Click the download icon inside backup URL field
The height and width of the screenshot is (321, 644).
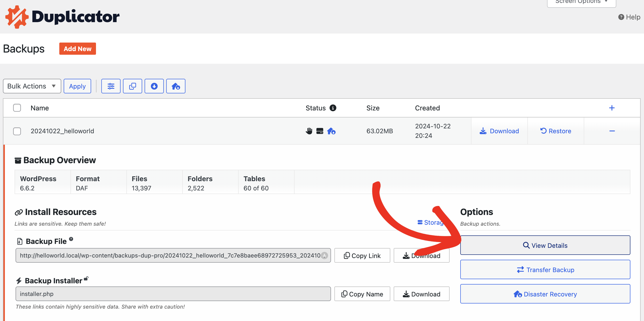point(324,255)
